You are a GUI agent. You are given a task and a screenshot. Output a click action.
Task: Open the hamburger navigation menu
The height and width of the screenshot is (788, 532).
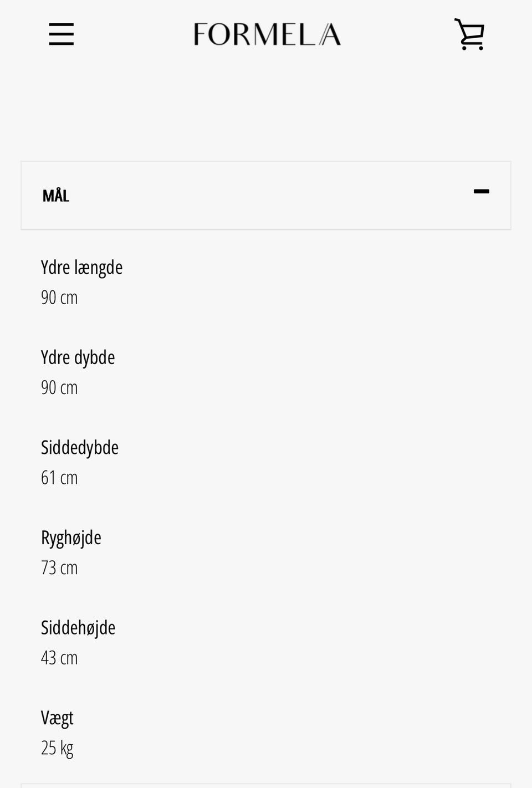point(61,34)
